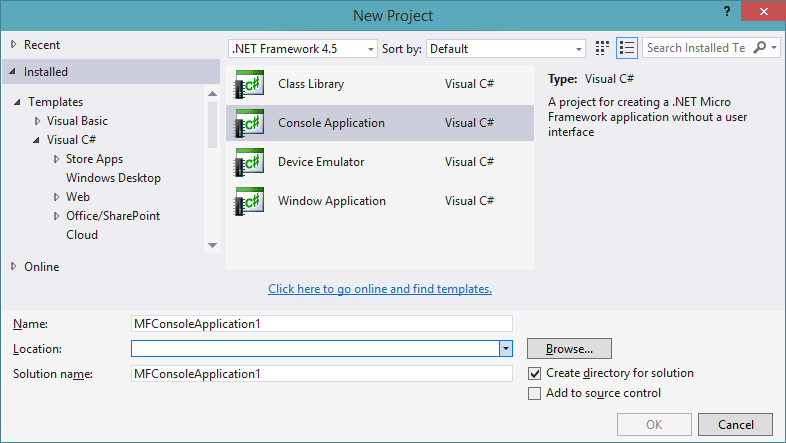Open the .NET Framework version dropdown
The width and height of the screenshot is (786, 443).
coord(303,48)
